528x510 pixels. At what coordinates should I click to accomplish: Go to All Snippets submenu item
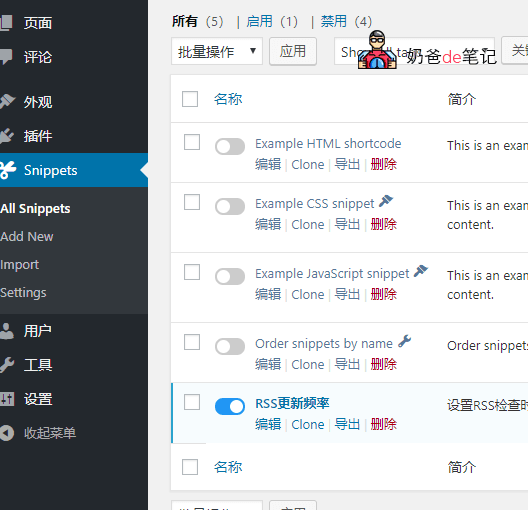[35, 208]
